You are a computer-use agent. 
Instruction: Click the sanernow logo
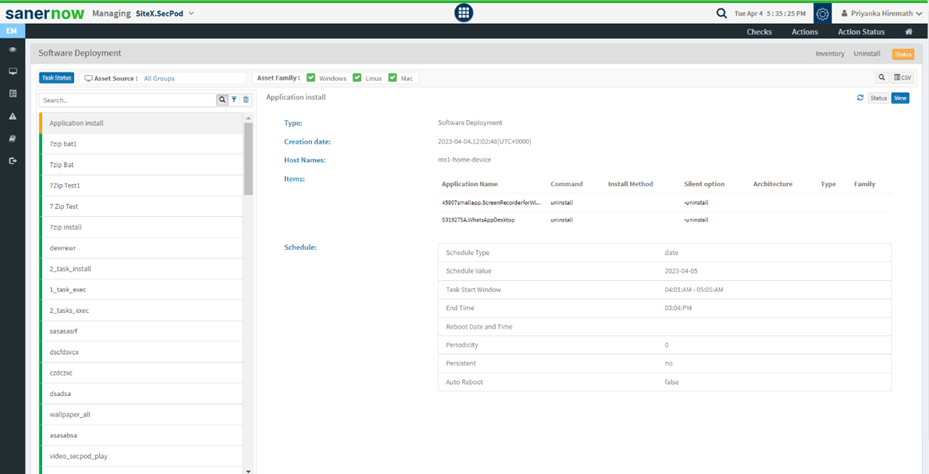(x=44, y=13)
